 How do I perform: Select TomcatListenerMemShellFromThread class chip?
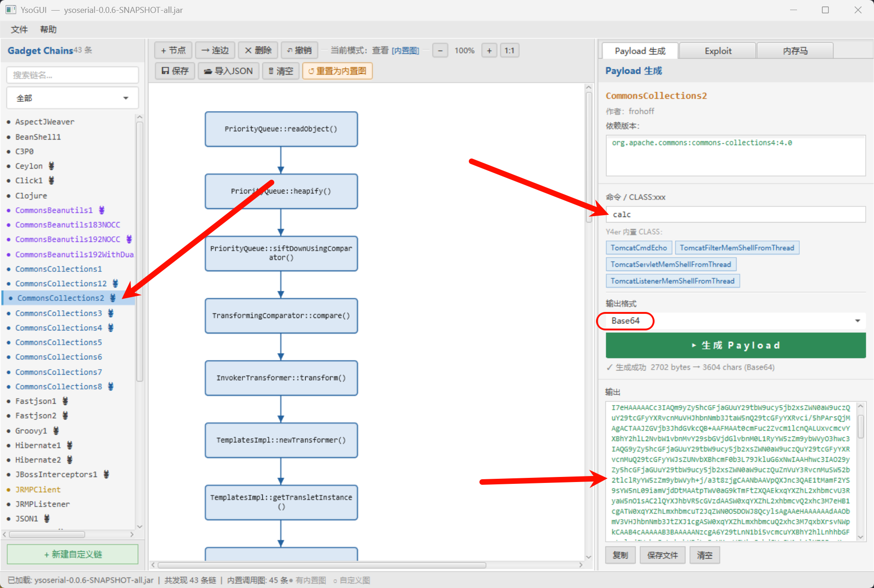(673, 281)
